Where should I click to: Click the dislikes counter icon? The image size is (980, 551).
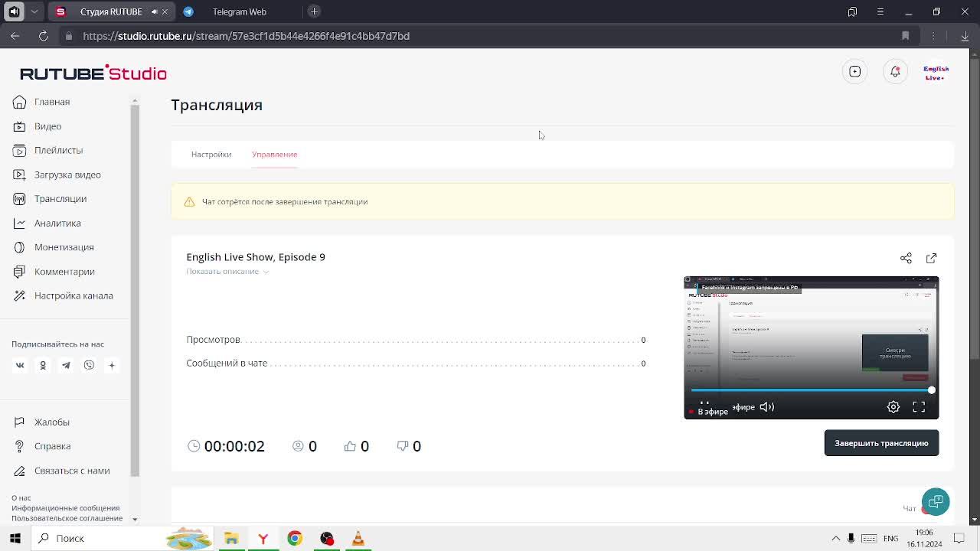tap(403, 446)
